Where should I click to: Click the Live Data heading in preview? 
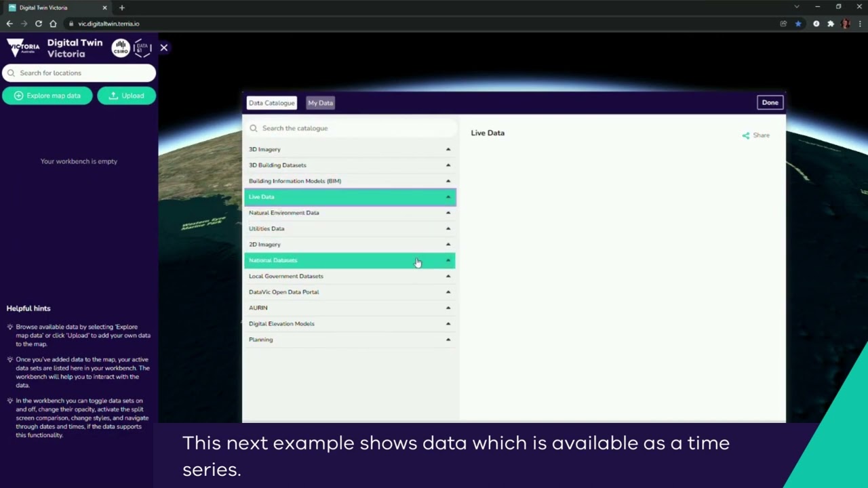tap(488, 133)
